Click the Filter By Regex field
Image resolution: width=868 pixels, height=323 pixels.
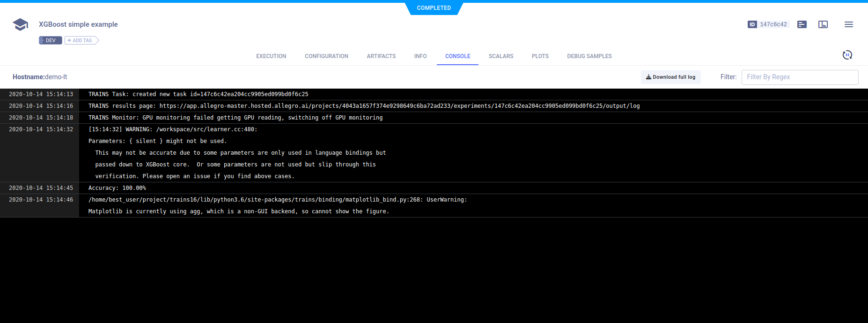(800, 77)
